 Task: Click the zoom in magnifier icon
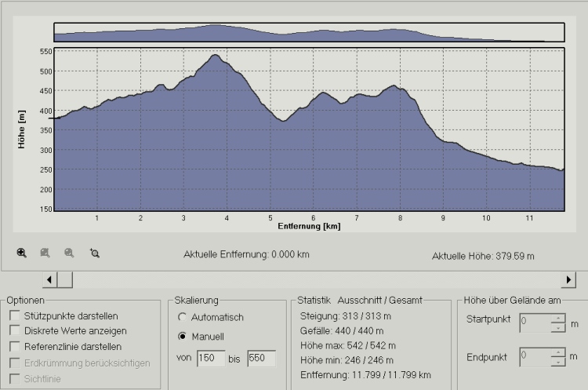(x=22, y=253)
